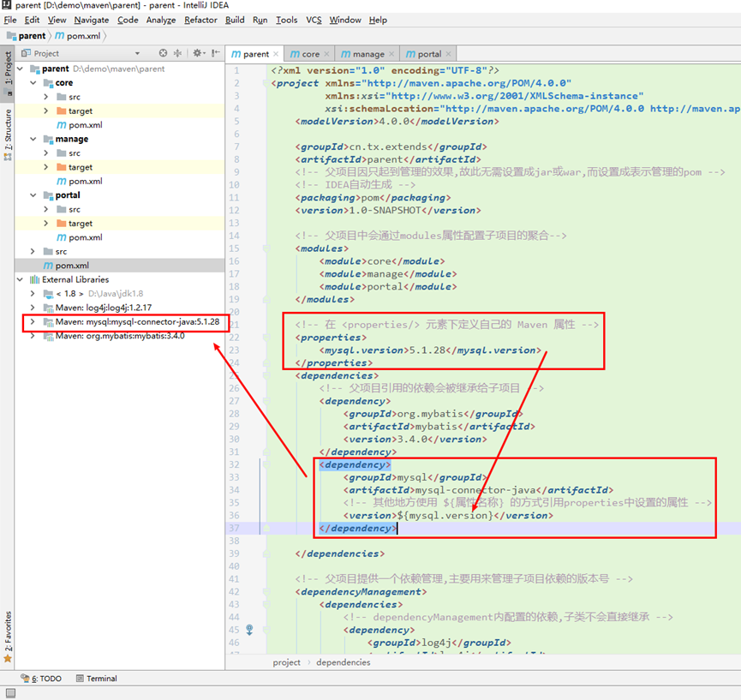
Task: Fold the modules block at line 15
Action: point(266,248)
